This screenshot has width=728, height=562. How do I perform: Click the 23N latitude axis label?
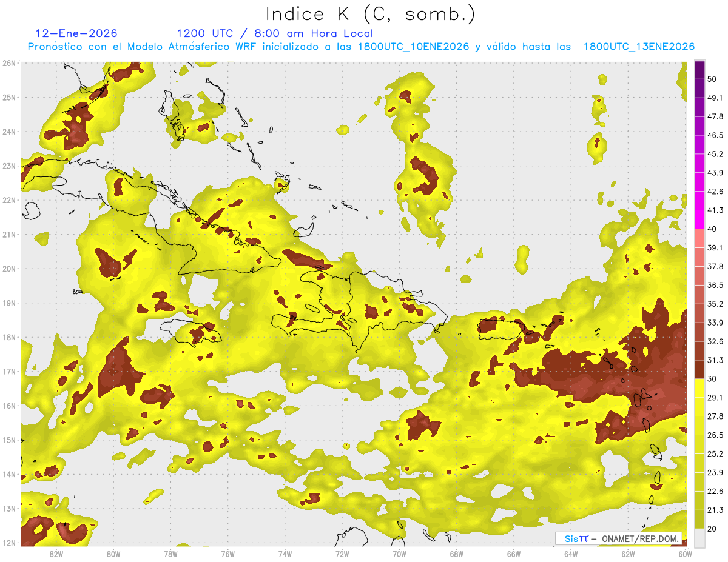[x=9, y=166]
